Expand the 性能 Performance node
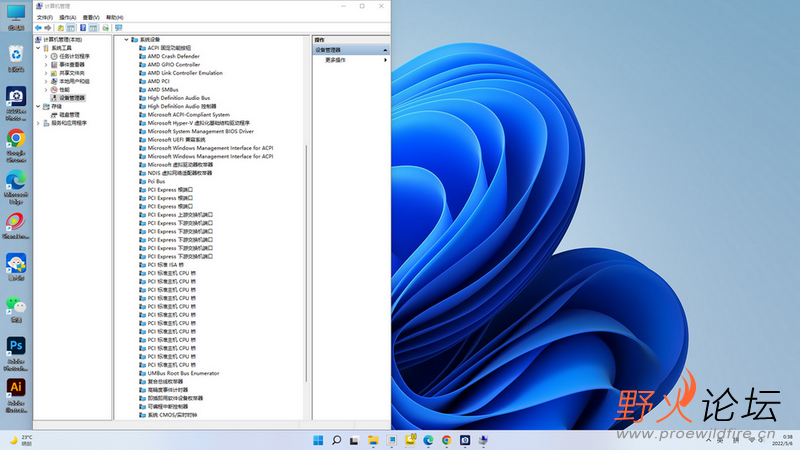This screenshot has width=800, height=450. tap(46, 90)
